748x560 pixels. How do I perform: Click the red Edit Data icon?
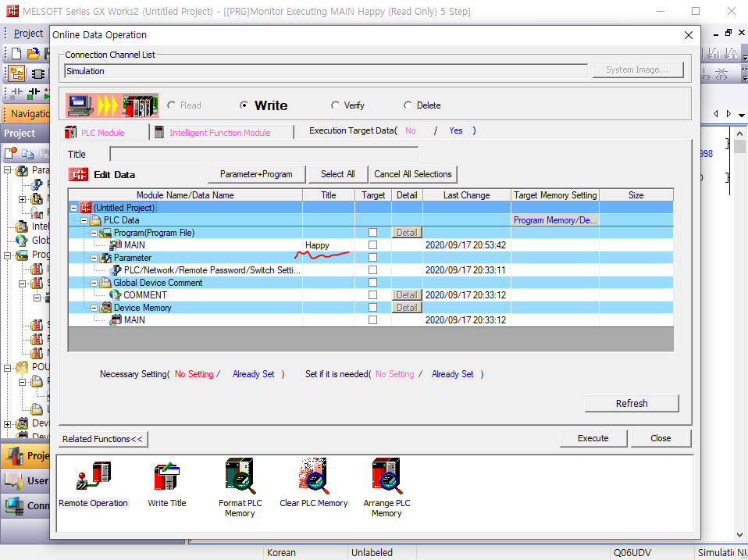tap(78, 175)
